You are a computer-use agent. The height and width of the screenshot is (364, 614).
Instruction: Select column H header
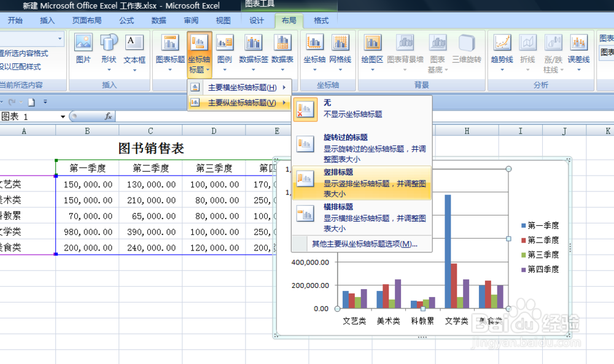click(467, 131)
